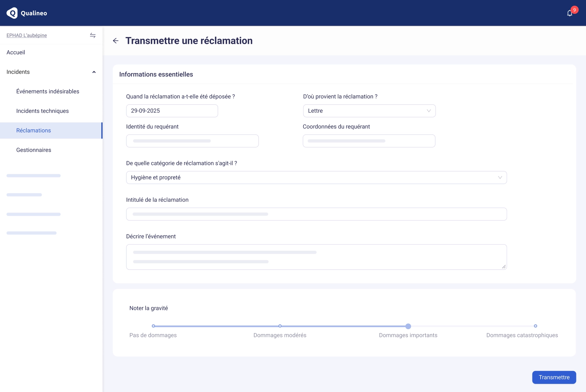The width and height of the screenshot is (586, 392).
Task: Click the Intitulé de la réclamation field
Action: coord(316,214)
